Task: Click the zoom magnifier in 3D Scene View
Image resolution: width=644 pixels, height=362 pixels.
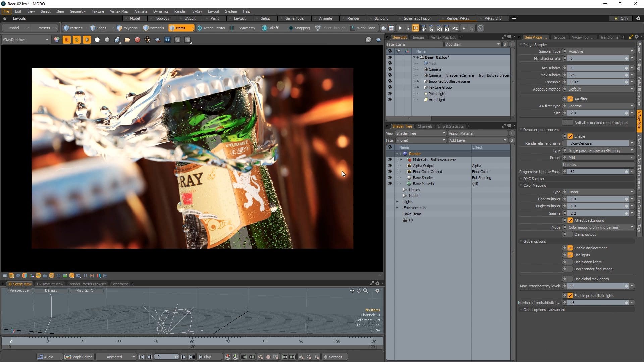Action: coord(366,291)
